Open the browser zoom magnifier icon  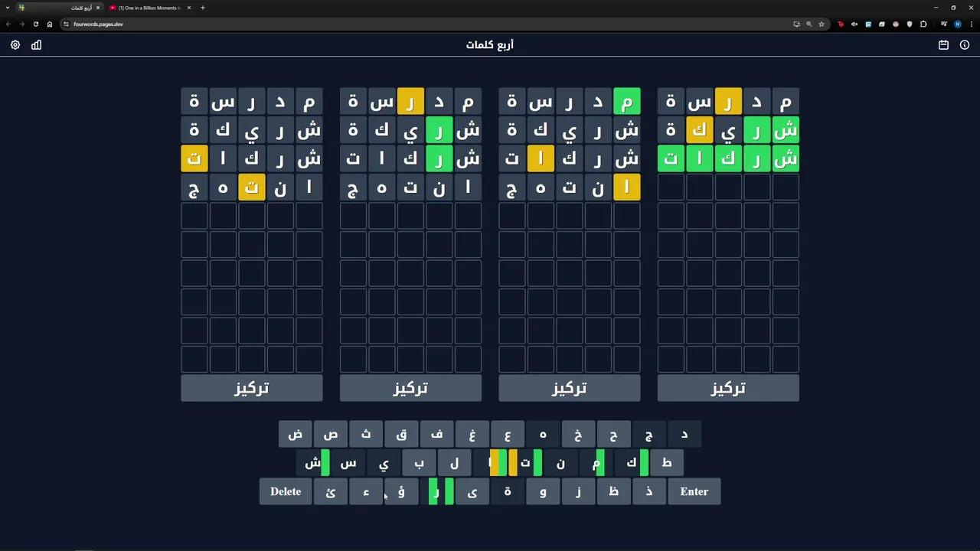pos(808,24)
